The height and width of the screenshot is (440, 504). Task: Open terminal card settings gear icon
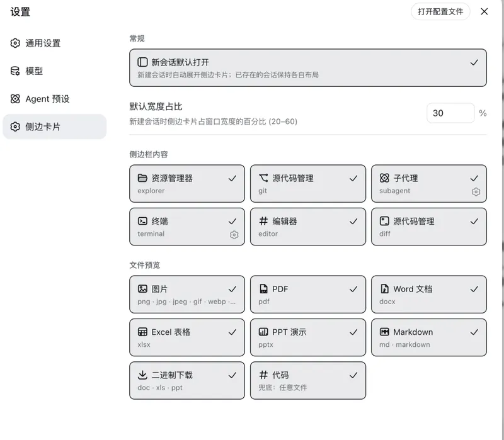[234, 235]
